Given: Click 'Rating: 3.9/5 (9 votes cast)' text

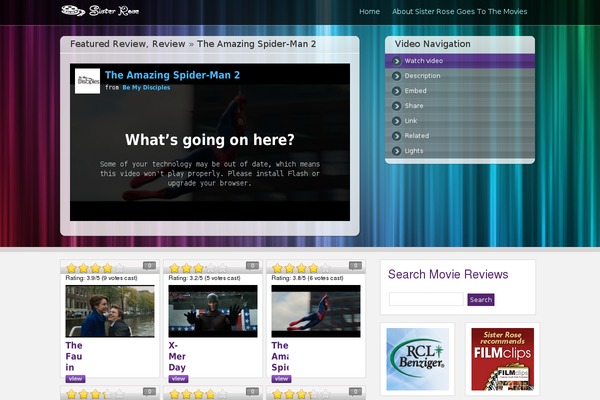Looking at the screenshot, I should (101, 278).
